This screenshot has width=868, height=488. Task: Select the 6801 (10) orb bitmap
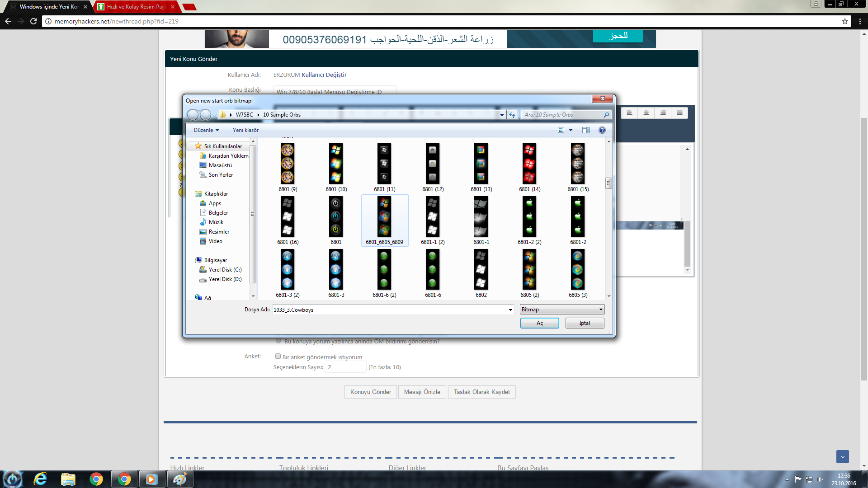click(x=336, y=168)
